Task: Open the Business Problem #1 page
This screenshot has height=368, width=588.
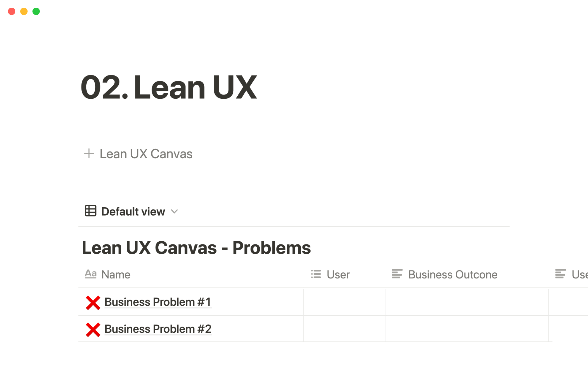Action: (158, 302)
